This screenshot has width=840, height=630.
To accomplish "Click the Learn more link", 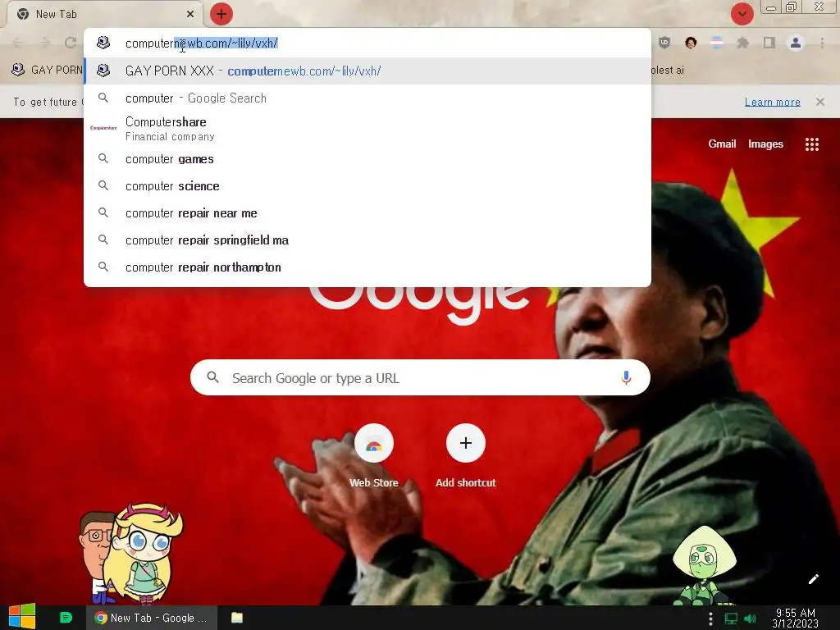I will click(773, 102).
